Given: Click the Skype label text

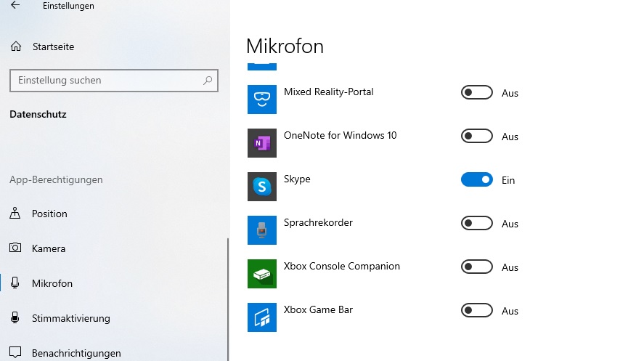Looking at the screenshot, I should (x=297, y=179).
